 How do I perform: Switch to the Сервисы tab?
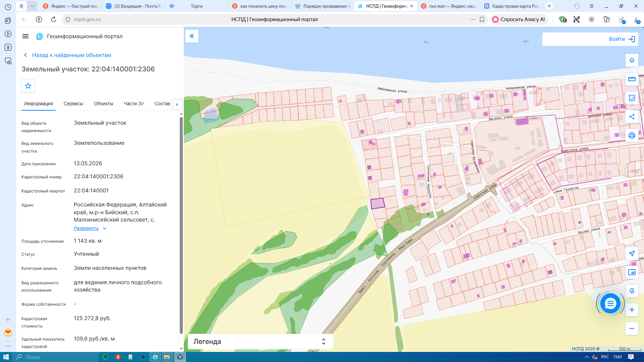tap(73, 104)
